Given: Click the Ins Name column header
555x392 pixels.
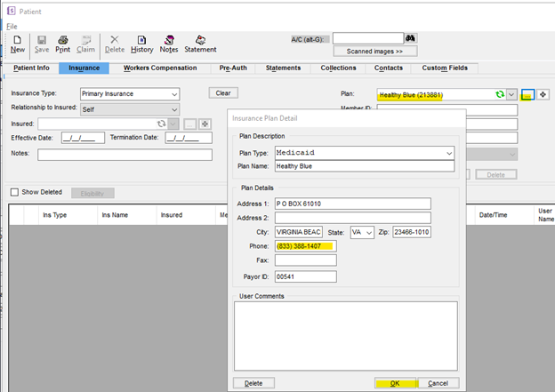Looking at the screenshot, I should point(126,215).
